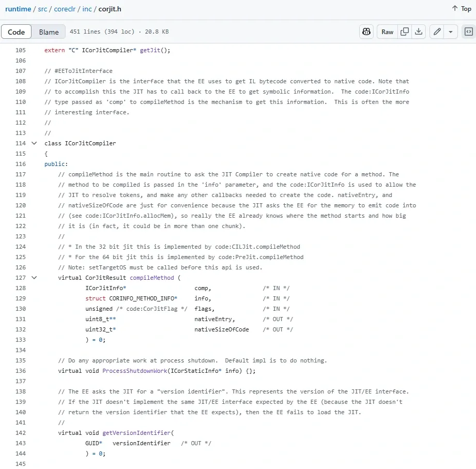The width and height of the screenshot is (476, 469).
Task: Click code:PreJit.compileMethod comment text
Action: pos(261,257)
